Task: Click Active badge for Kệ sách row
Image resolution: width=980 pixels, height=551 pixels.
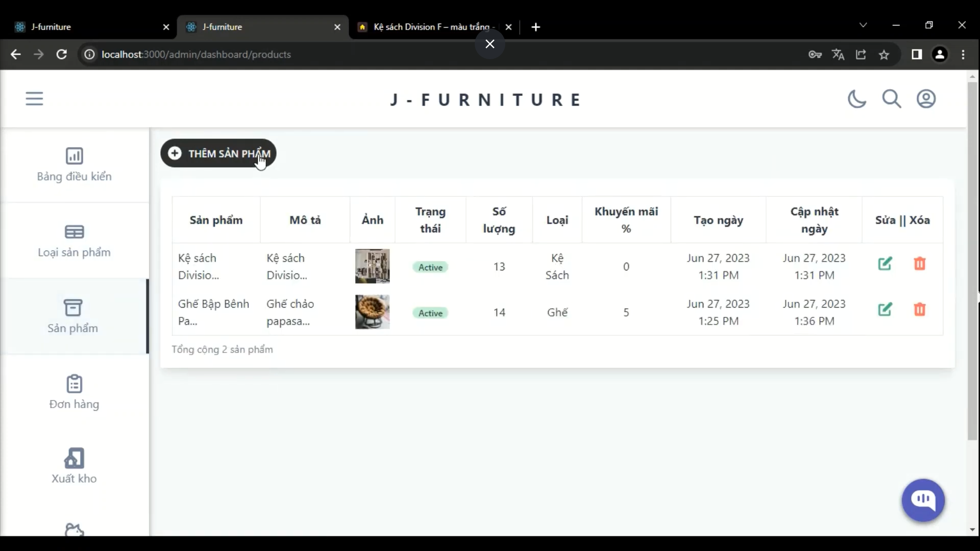Action: (x=430, y=267)
